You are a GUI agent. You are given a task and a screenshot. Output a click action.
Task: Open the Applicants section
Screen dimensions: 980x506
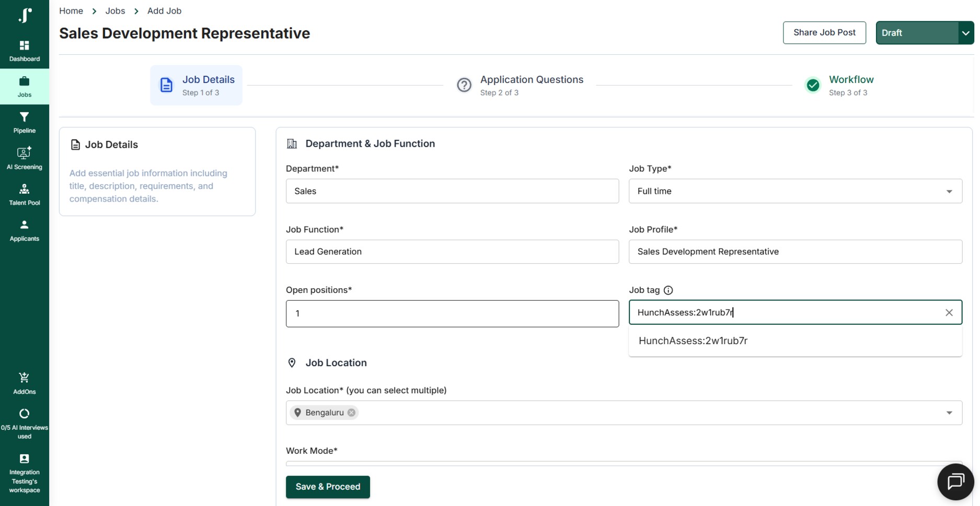(25, 231)
